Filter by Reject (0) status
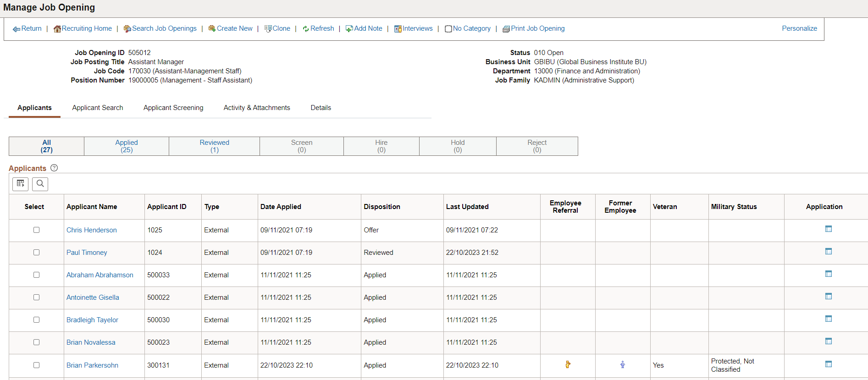This screenshot has width=868, height=380. click(537, 146)
